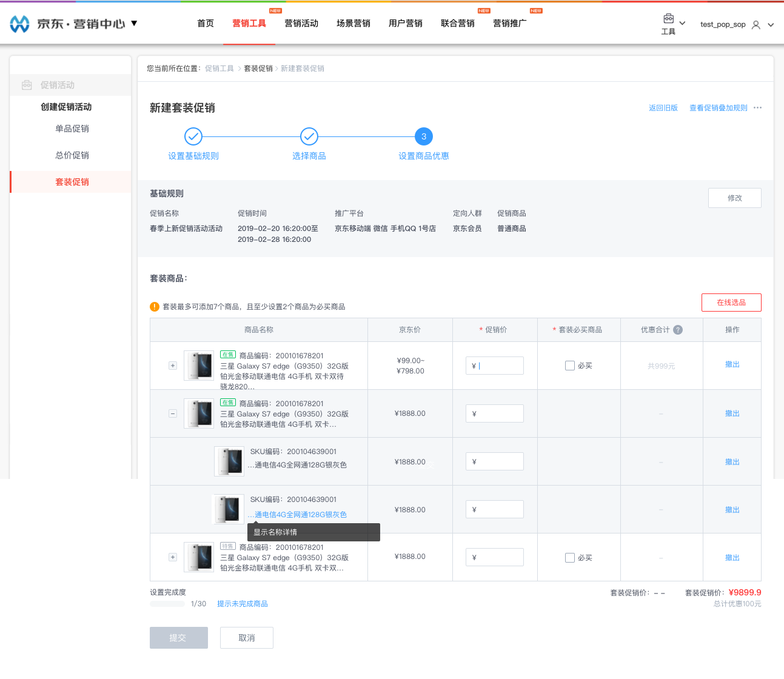784x679 pixels.
Task: Expand the first product row plus
Action: pos(173,366)
